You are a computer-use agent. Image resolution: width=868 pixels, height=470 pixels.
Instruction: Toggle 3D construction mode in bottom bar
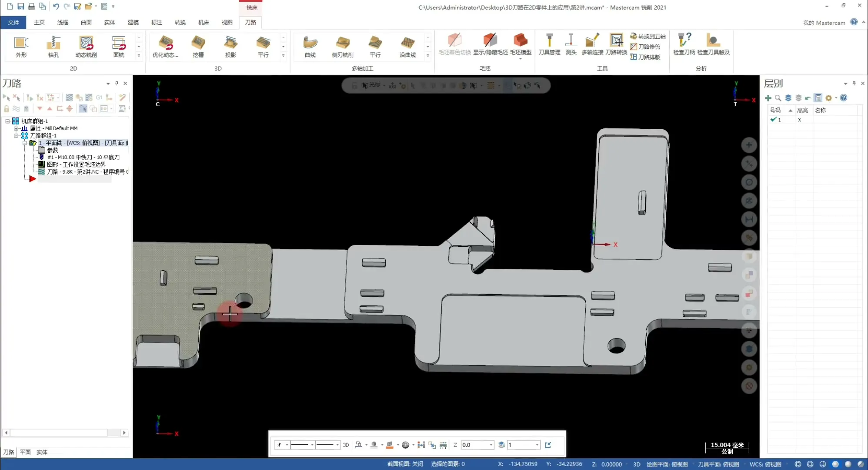click(346, 445)
